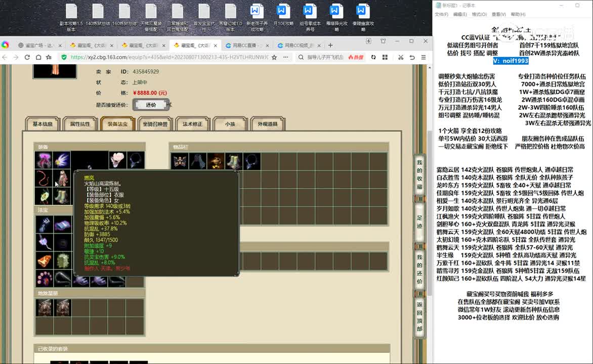
Task: Switch to the 网易CC直播 browser tab
Action: (247, 45)
